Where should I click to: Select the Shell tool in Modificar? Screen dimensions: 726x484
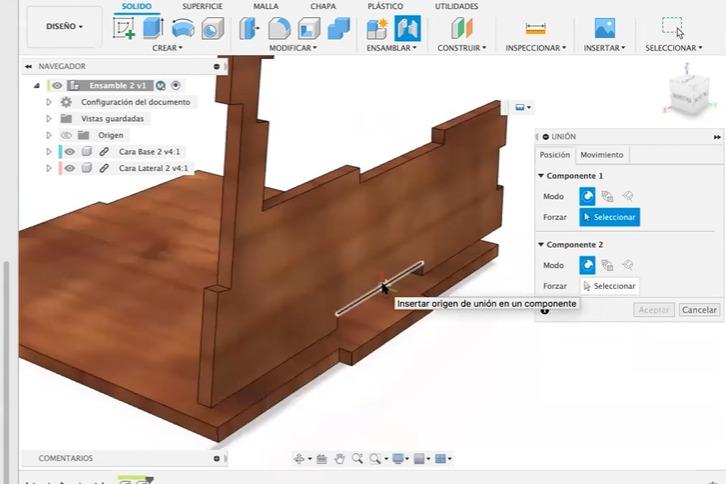[x=309, y=28]
